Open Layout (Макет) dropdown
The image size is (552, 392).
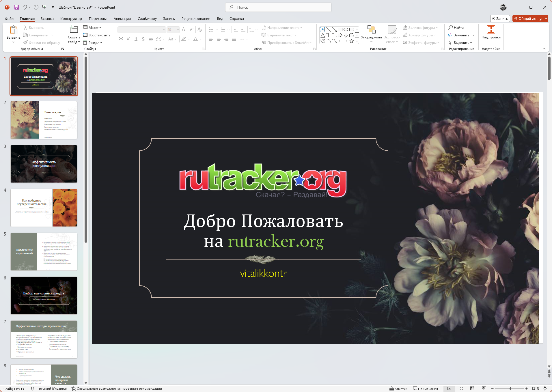tap(92, 27)
